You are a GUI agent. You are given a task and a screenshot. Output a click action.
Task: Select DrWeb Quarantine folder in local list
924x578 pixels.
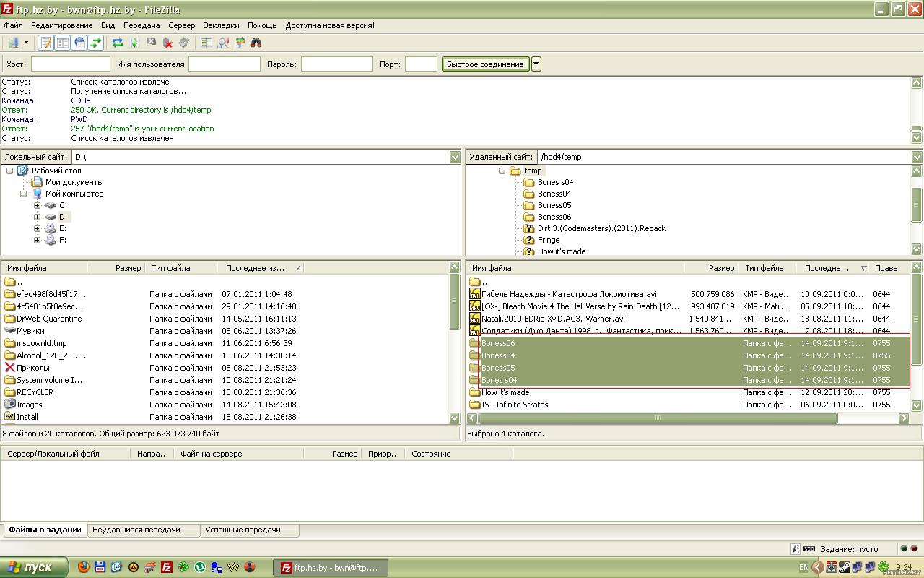[x=49, y=319]
